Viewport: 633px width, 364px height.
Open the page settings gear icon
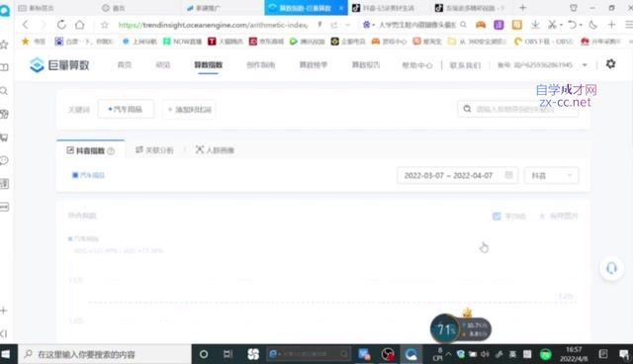(x=611, y=63)
